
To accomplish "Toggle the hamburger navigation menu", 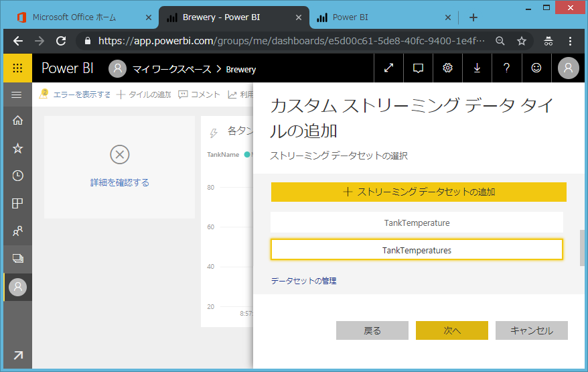I will tap(17, 95).
